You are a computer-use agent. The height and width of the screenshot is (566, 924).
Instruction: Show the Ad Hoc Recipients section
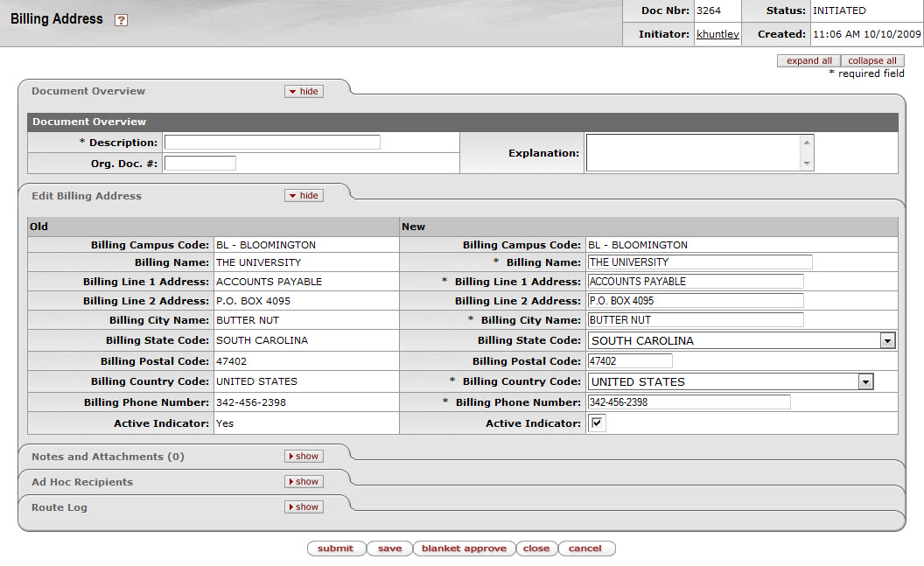[x=304, y=482]
